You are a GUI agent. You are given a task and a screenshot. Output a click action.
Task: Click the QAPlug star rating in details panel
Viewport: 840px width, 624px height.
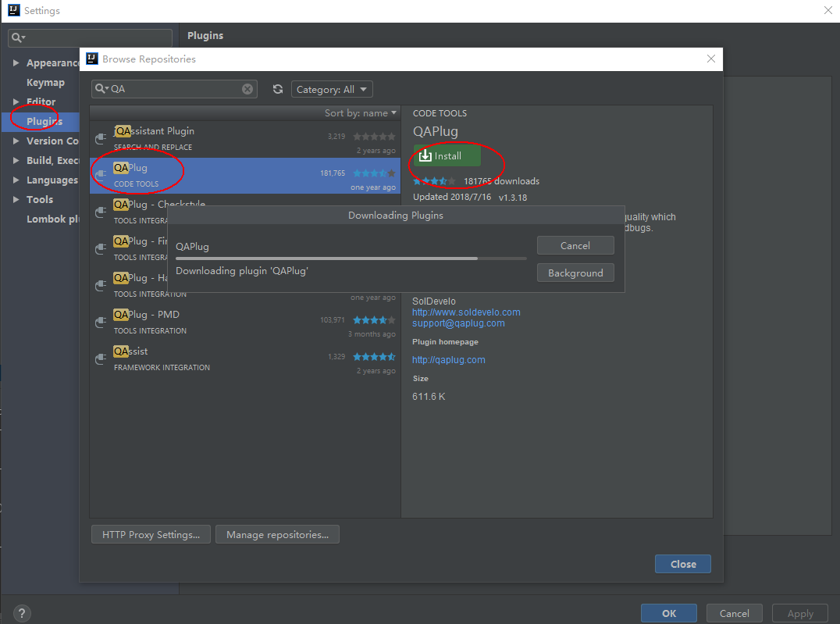coord(435,181)
